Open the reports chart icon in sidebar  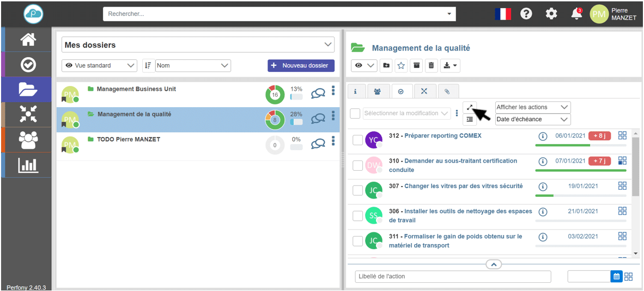(27, 165)
